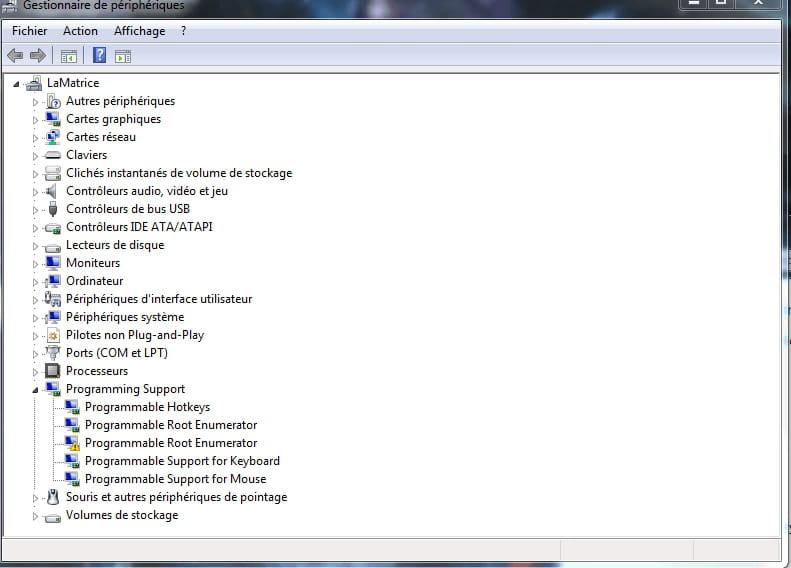Click the LaMatrice computer icon
This screenshot has width=791, height=568.
34,83
